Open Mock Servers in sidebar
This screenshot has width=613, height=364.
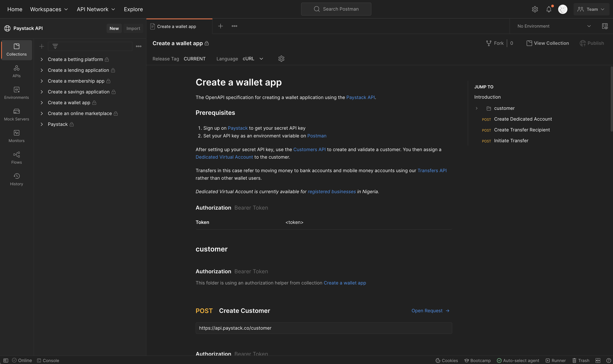point(16,115)
